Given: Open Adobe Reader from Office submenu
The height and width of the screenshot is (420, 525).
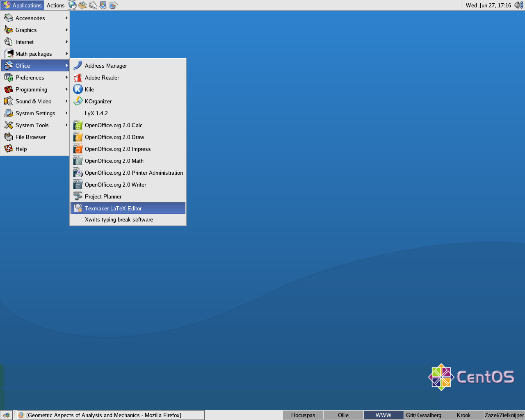Looking at the screenshot, I should click(x=128, y=78).
